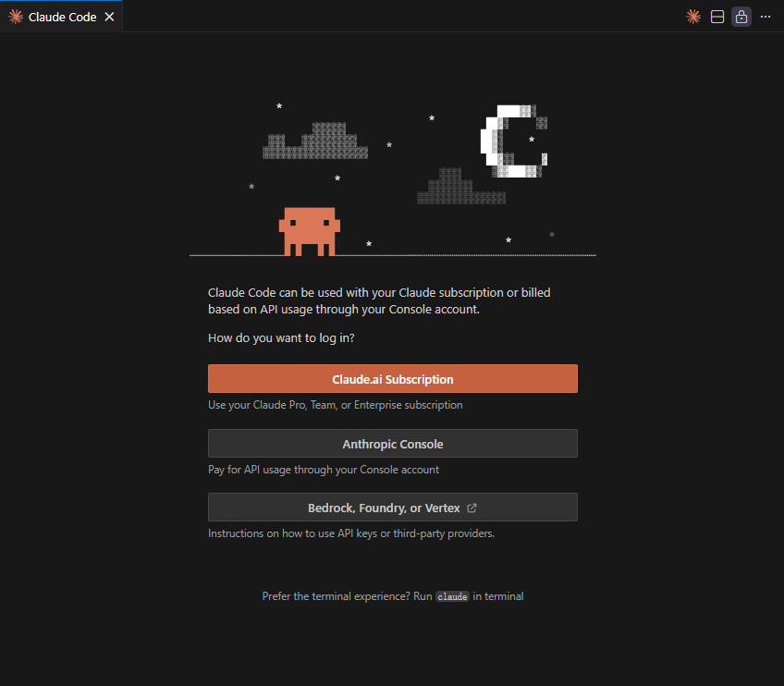
Task: Click the 'How do you want to log in?' text
Action: click(x=281, y=338)
